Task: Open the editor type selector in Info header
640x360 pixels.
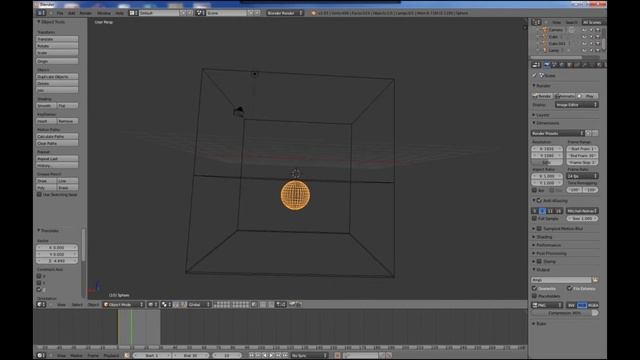Action: click(x=41, y=13)
